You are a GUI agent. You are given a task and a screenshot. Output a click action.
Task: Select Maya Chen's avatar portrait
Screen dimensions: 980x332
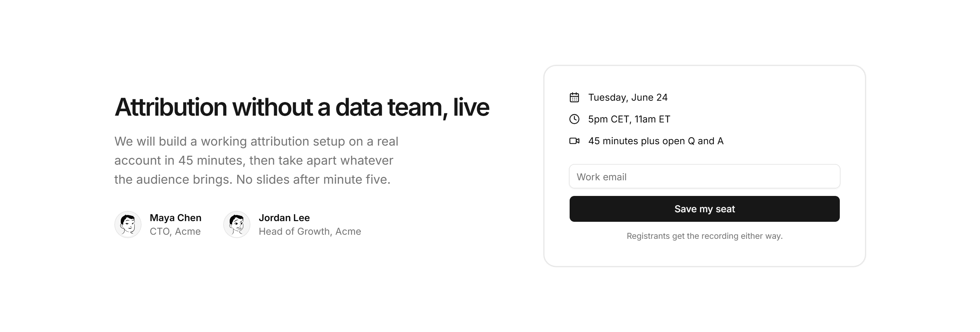pos(128,225)
